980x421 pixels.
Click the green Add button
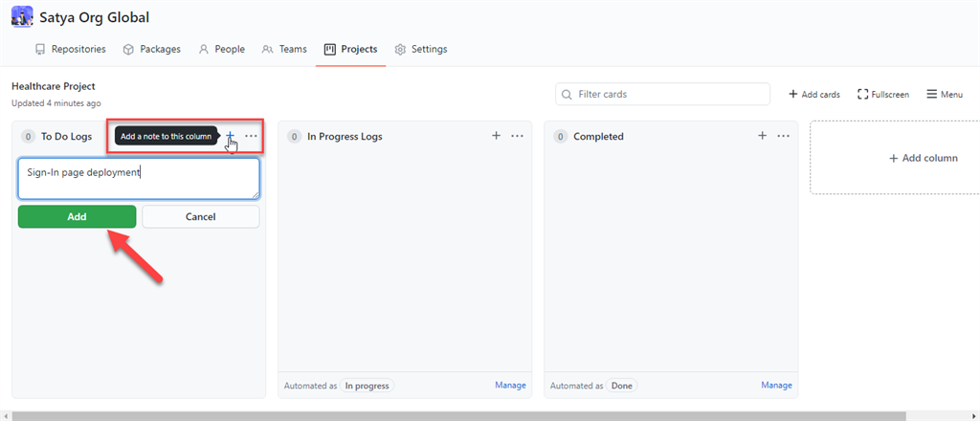pyautogui.click(x=77, y=217)
